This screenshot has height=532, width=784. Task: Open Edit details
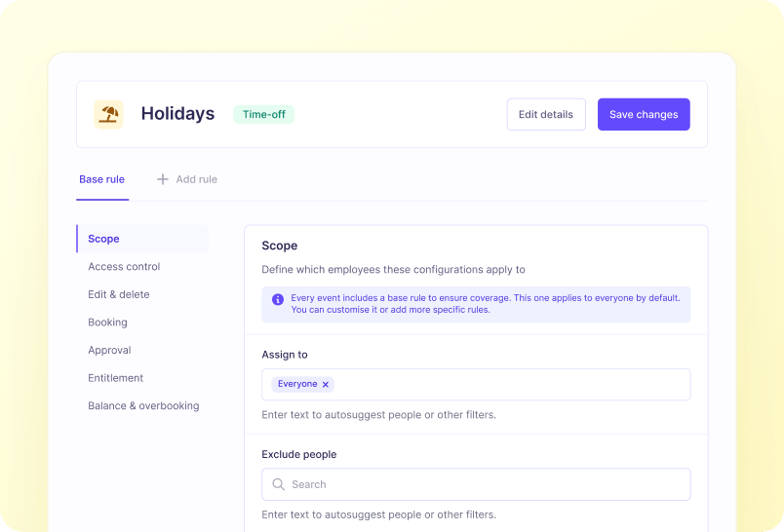546,114
